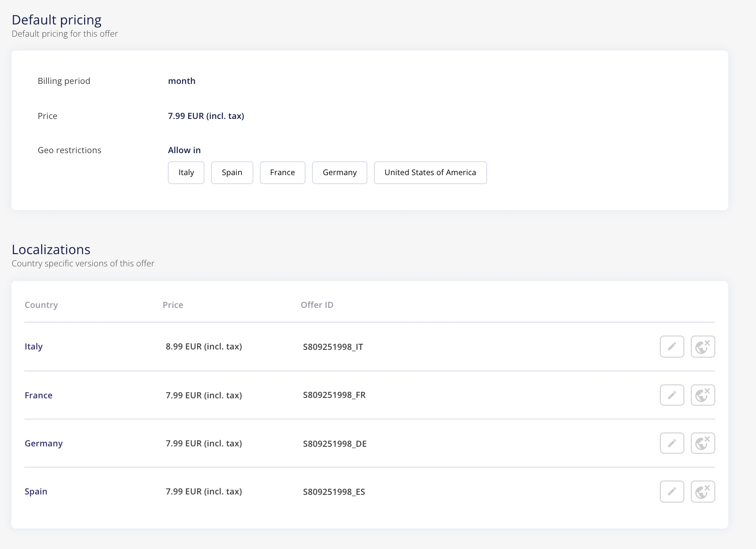The image size is (756, 549).
Task: Click the Offer ID column header
Action: coord(317,305)
